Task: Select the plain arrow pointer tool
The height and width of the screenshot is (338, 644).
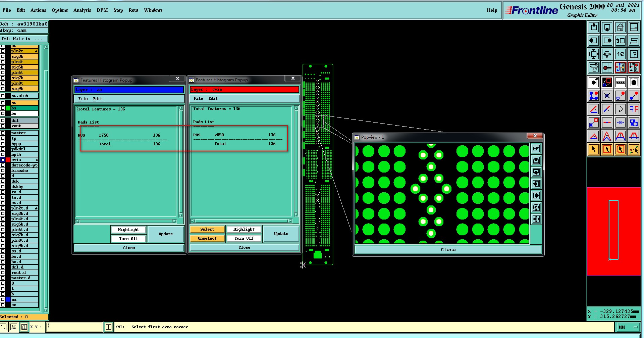Action: coord(594,149)
